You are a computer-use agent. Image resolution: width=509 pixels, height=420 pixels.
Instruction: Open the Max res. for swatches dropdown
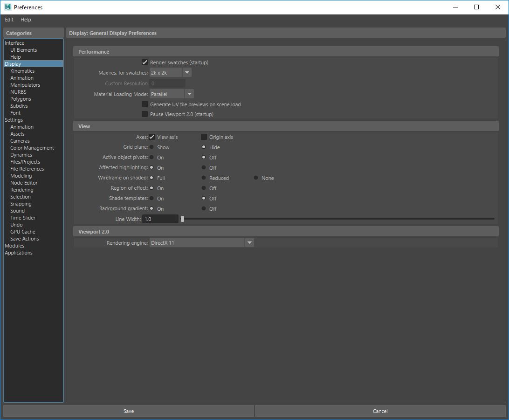186,72
